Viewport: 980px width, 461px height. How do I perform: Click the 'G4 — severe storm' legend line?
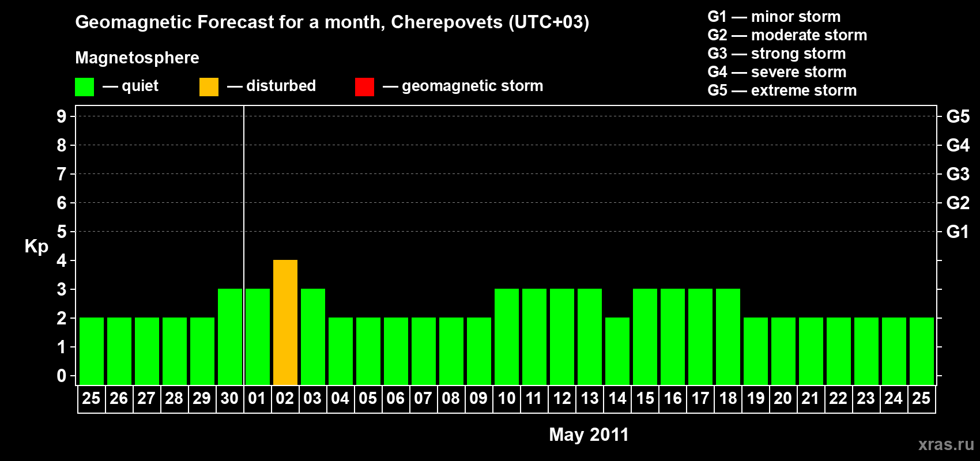tap(777, 72)
